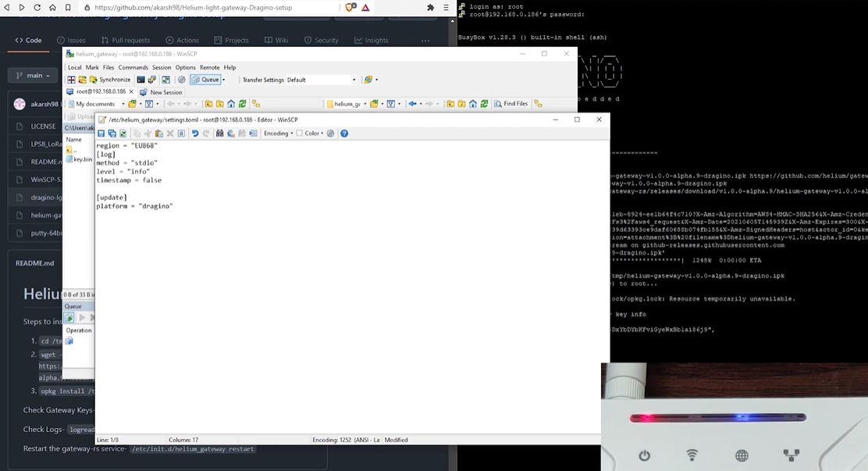Open New Session tab in WinSCP

[161, 92]
